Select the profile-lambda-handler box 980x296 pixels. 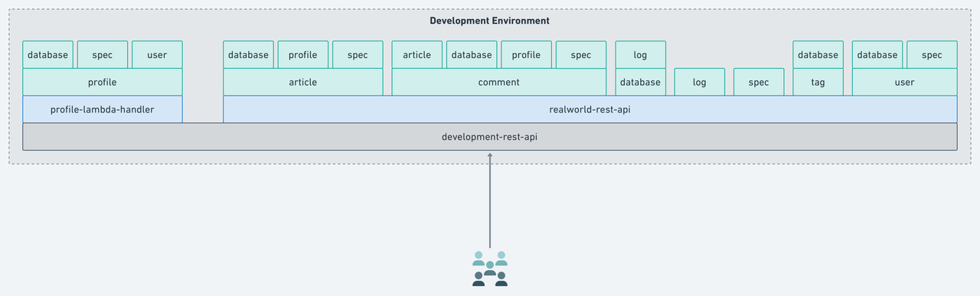click(103, 109)
